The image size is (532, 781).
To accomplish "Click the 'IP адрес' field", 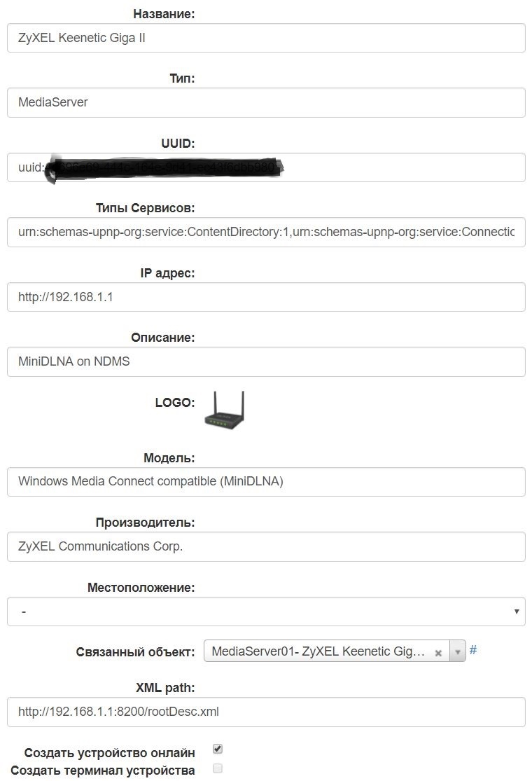I will 266,297.
